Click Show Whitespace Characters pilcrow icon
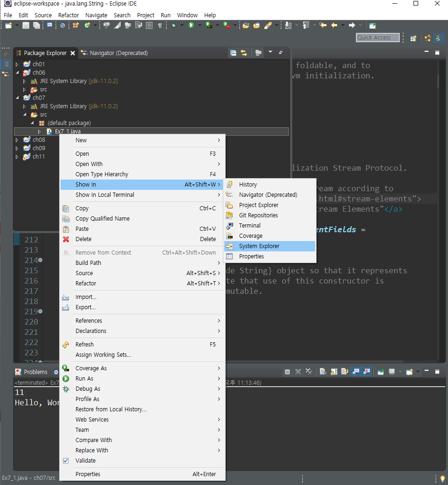 tap(160, 26)
